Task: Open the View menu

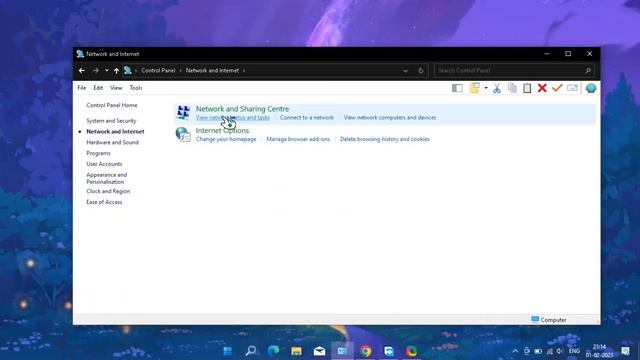Action: pyautogui.click(x=116, y=88)
